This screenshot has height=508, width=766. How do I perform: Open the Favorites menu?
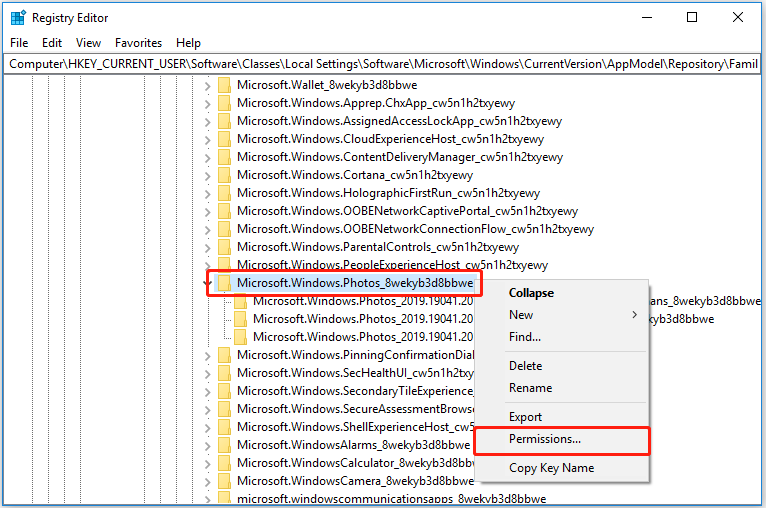pos(138,43)
